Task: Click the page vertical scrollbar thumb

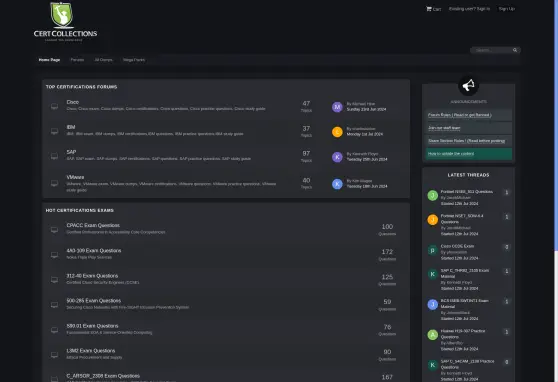Action: click(x=556, y=125)
